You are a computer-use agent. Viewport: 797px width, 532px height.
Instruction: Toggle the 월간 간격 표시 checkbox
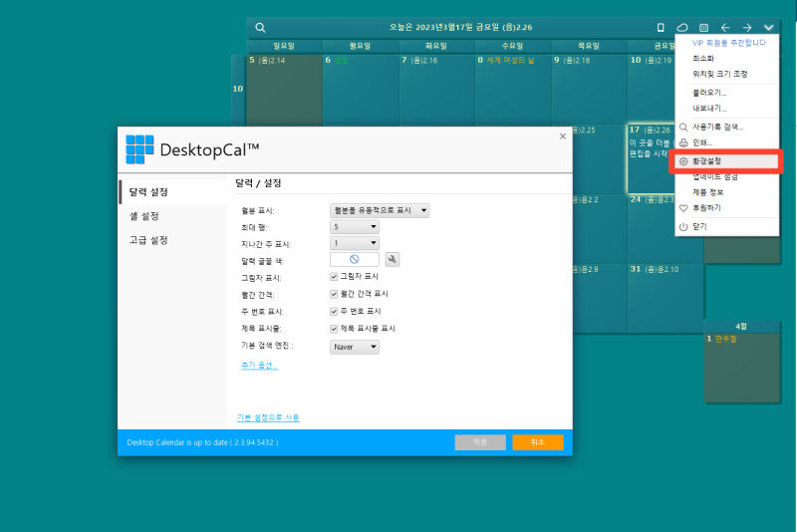pyautogui.click(x=334, y=294)
